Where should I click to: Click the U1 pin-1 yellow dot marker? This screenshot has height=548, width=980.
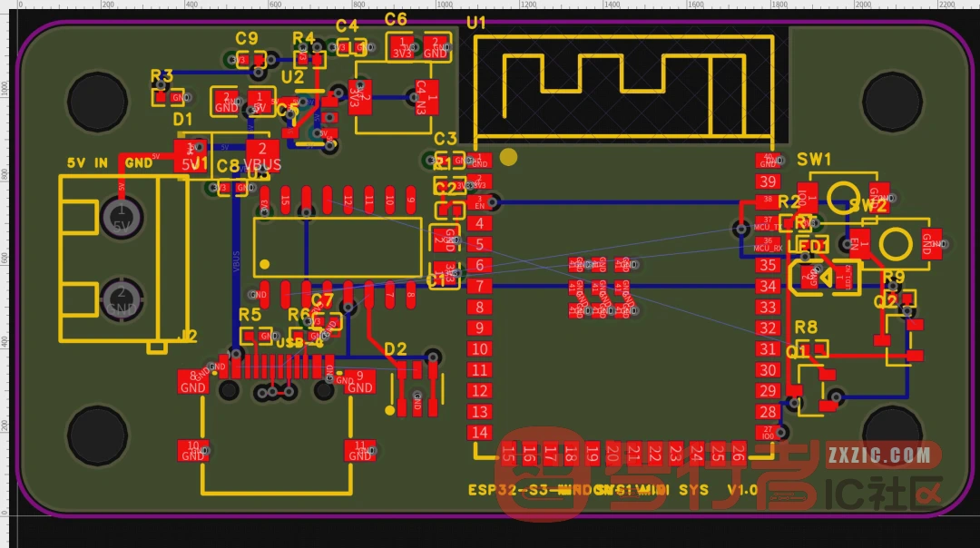pos(509,157)
